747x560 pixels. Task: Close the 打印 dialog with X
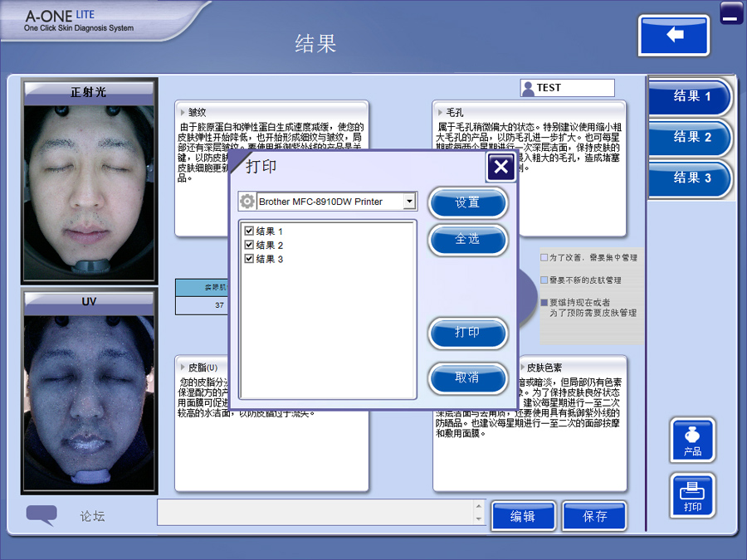500,167
